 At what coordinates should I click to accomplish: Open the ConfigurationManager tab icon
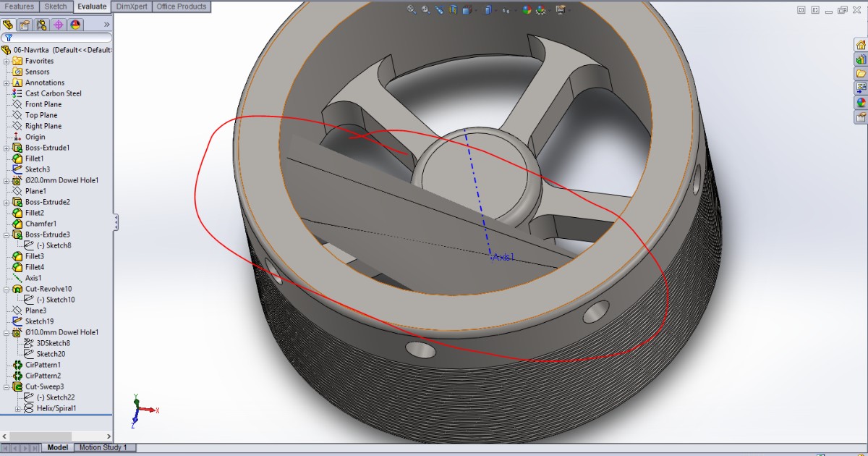(41, 25)
